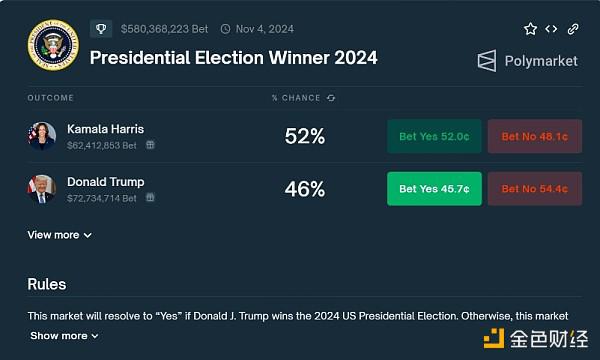Click the trophy icon next to bet total
The image size is (600, 360).
tap(101, 29)
